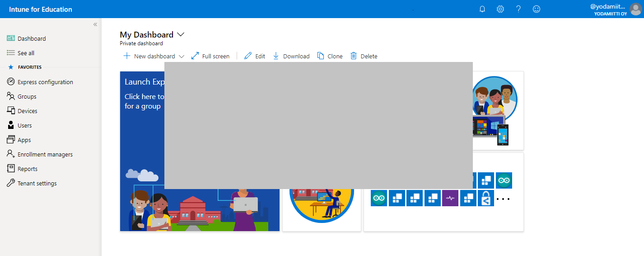Delete the dashboard
644x256 pixels.
coord(364,56)
